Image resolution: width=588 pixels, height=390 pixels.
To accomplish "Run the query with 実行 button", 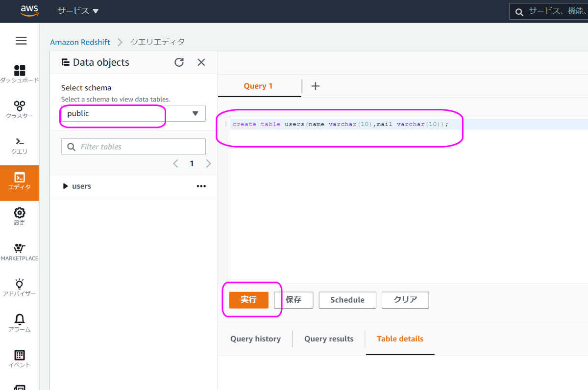I will click(248, 300).
